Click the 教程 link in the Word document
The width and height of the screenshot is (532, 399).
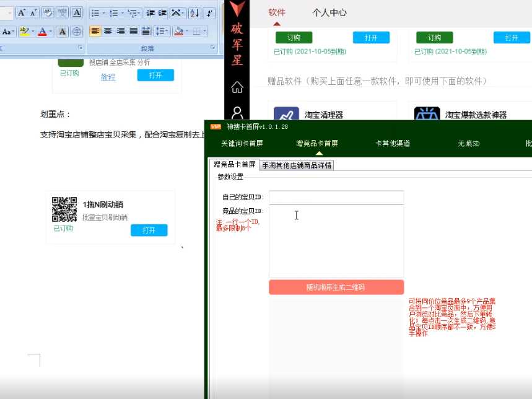point(108,77)
